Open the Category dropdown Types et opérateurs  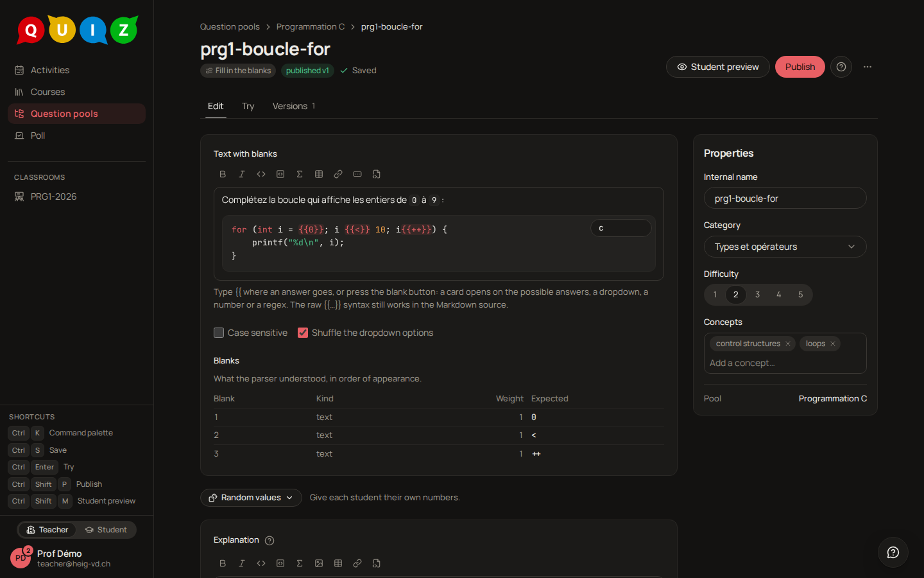click(x=785, y=247)
